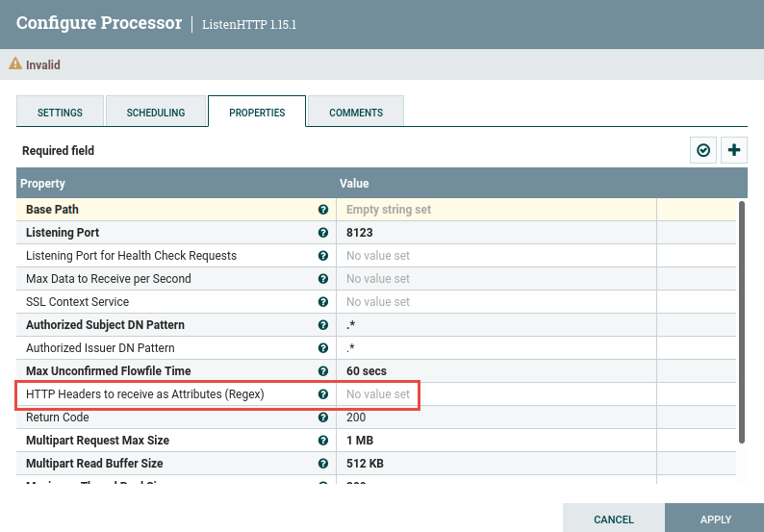Image resolution: width=764 pixels, height=532 pixels.
Task: View help for Multipart Request Max Size
Action: pos(323,441)
